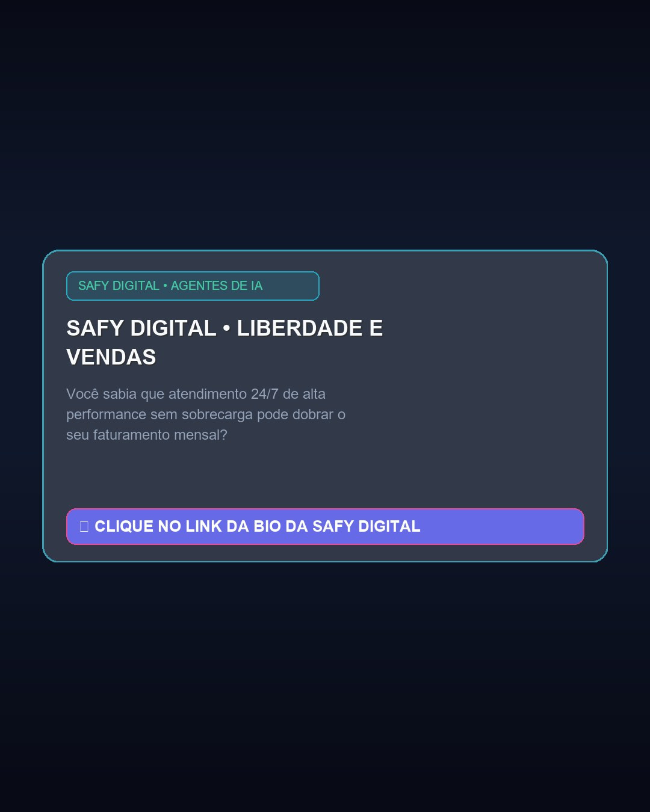Click the empty right side of the purple button
This screenshot has height=812, width=650.
pos(503,526)
